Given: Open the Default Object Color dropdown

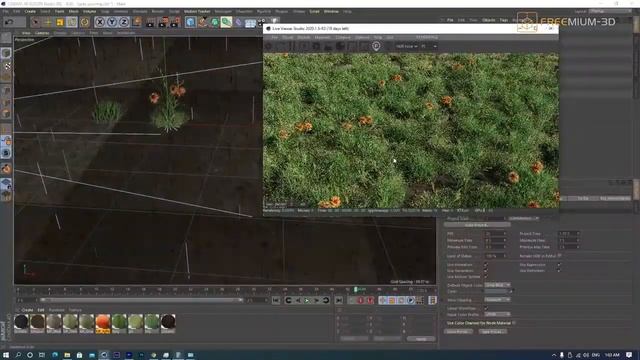Looking at the screenshot, I should click(x=497, y=285).
